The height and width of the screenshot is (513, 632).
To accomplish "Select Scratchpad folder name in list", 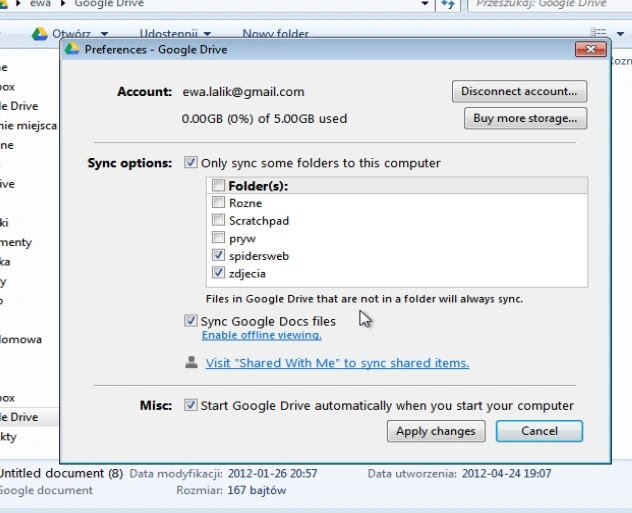I will [259, 221].
